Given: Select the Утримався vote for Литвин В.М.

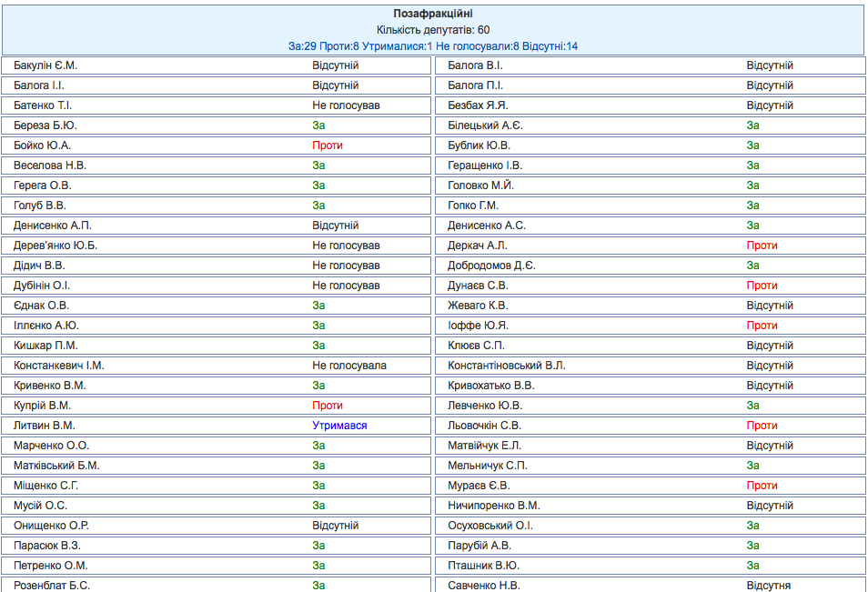Looking at the screenshot, I should pyautogui.click(x=339, y=426).
